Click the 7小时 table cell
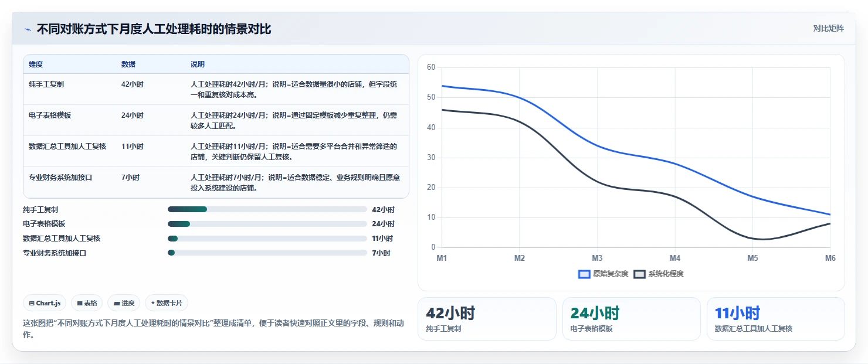 pos(130,177)
